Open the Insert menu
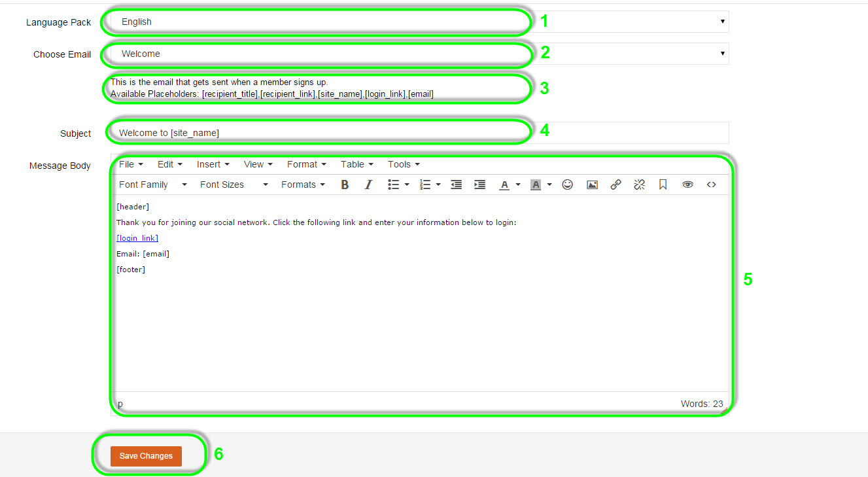Image resolution: width=868 pixels, height=477 pixels. [213, 164]
